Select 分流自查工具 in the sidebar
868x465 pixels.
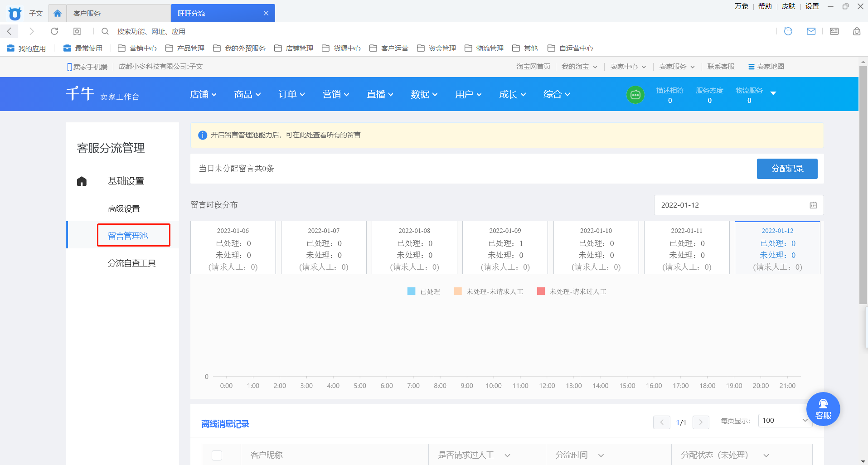[132, 263]
